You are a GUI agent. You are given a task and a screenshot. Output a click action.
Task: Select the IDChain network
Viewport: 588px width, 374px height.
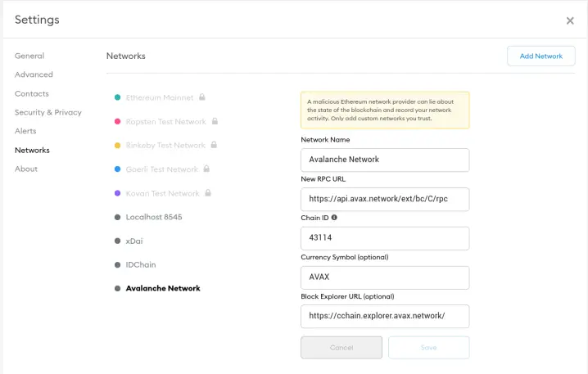point(141,264)
